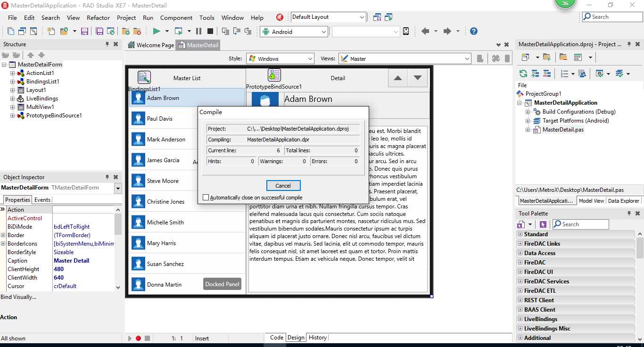
Task: Click Remove File from Project icon
Action: [137, 31]
